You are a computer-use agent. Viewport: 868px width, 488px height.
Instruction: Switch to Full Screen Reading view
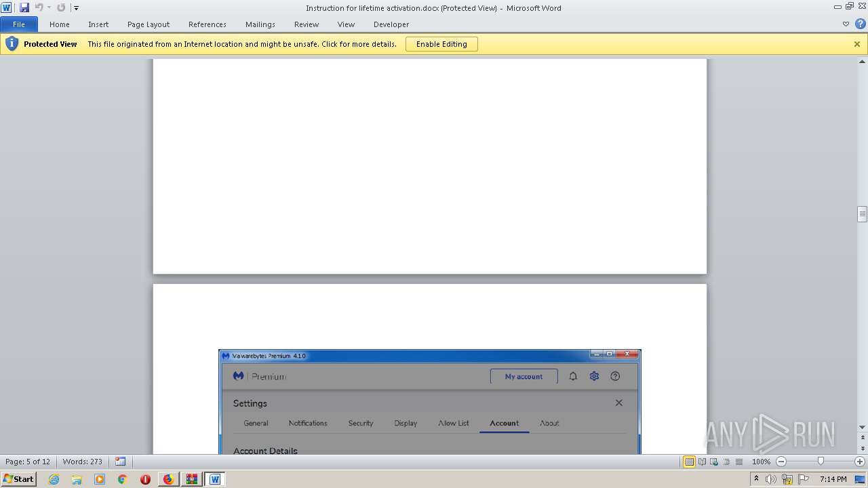pyautogui.click(x=702, y=462)
